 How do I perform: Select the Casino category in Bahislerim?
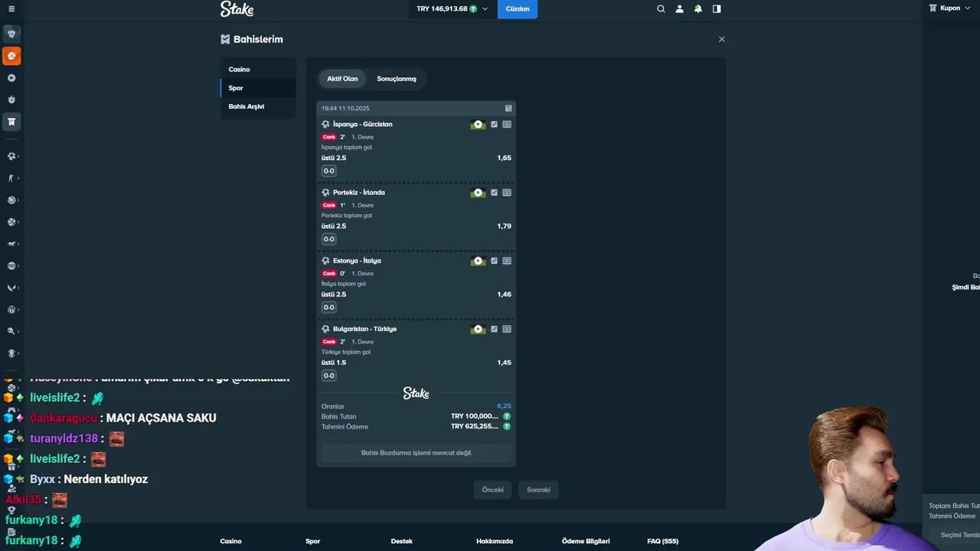tap(258, 70)
